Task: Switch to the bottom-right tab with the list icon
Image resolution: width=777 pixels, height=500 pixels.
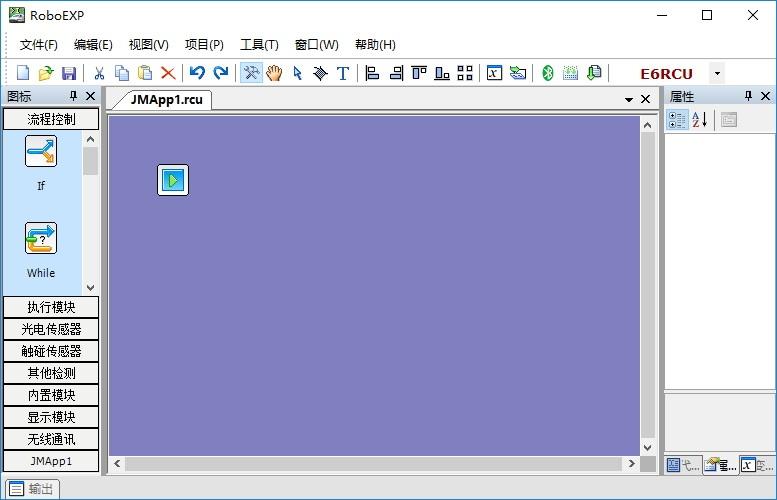Action: [684, 465]
